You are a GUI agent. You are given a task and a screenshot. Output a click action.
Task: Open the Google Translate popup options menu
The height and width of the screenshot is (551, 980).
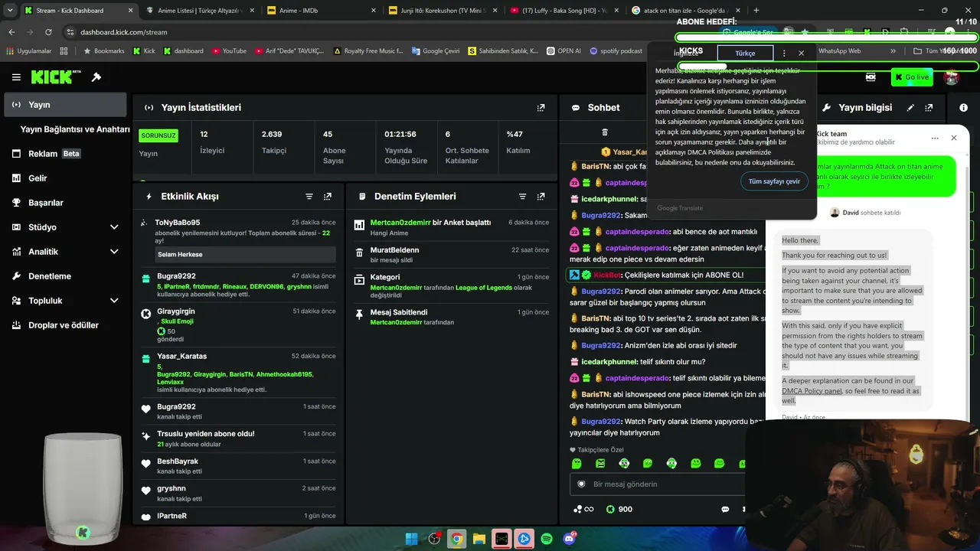784,54
